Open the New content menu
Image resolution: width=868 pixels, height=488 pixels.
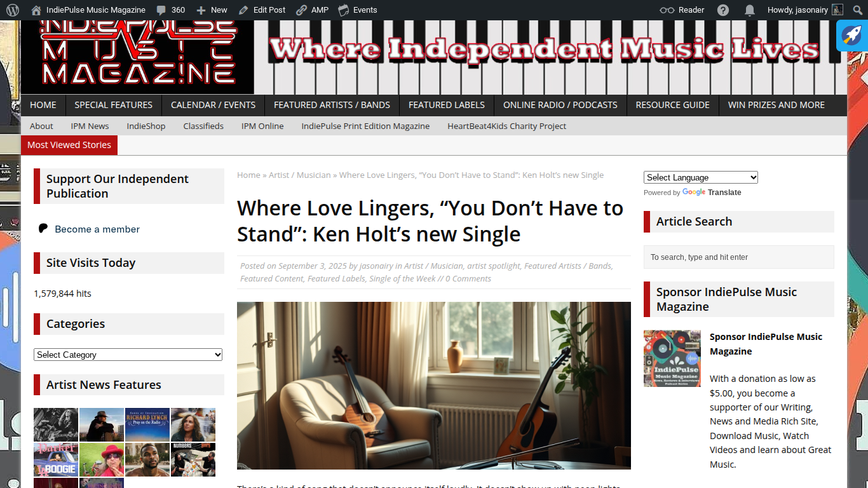(x=212, y=10)
